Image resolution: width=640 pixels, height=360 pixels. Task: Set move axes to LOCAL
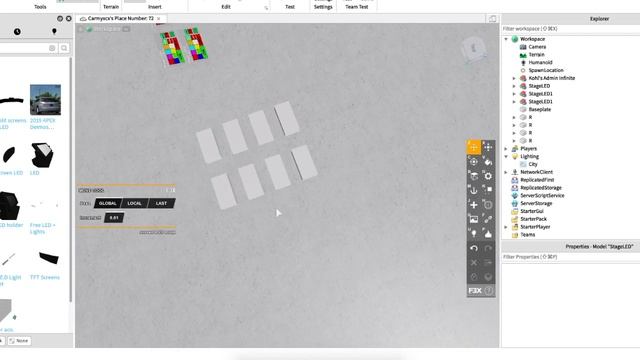pos(134,203)
